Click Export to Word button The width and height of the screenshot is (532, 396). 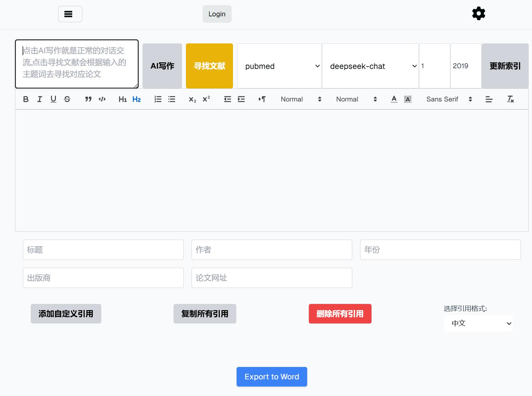(272, 377)
